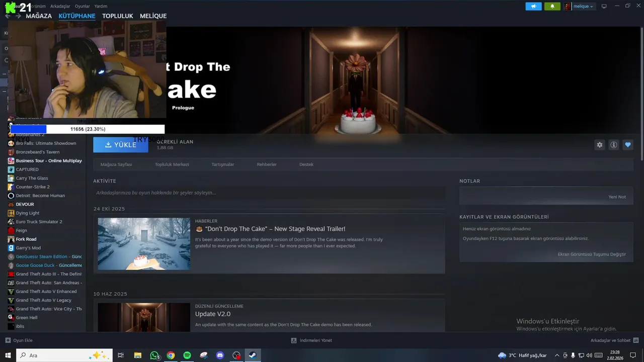Select DEVOUR in the library list
The width and height of the screenshot is (644, 362).
click(x=25, y=204)
